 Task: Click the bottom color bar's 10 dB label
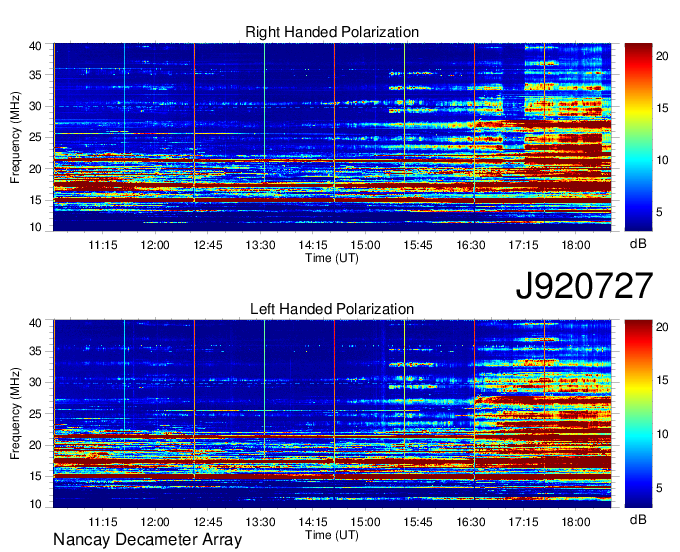(662, 434)
